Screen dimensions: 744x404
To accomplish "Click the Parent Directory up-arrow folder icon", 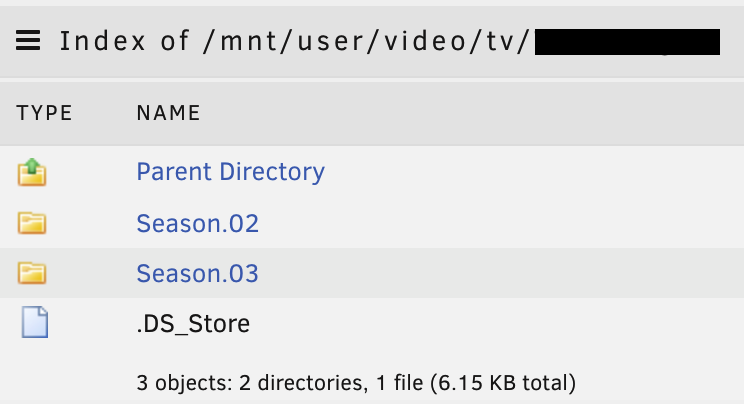I will click(x=32, y=172).
